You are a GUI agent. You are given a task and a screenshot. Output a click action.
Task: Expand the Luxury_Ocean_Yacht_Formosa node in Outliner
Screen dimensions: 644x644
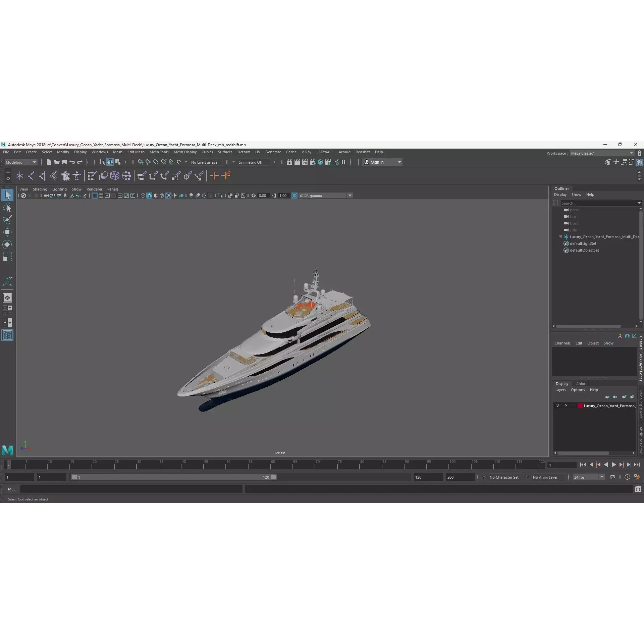coord(560,237)
